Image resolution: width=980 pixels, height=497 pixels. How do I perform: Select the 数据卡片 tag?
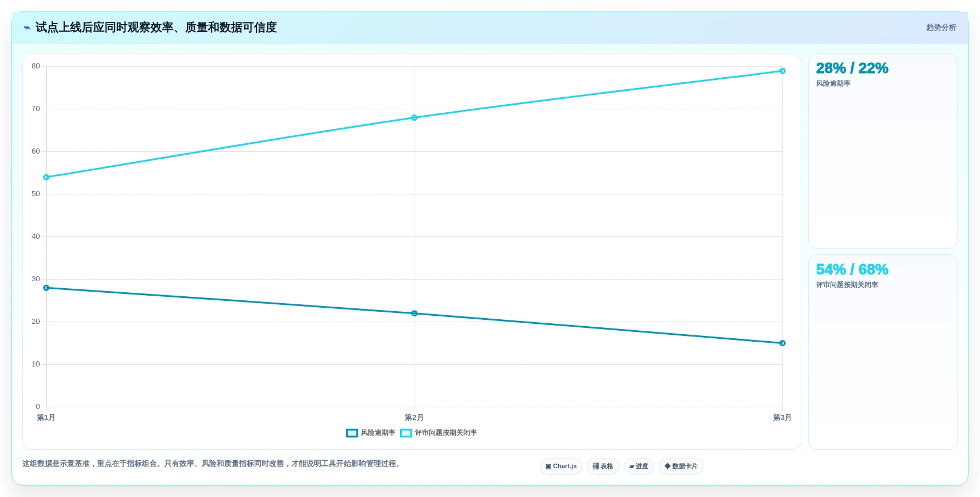pyautogui.click(x=681, y=467)
